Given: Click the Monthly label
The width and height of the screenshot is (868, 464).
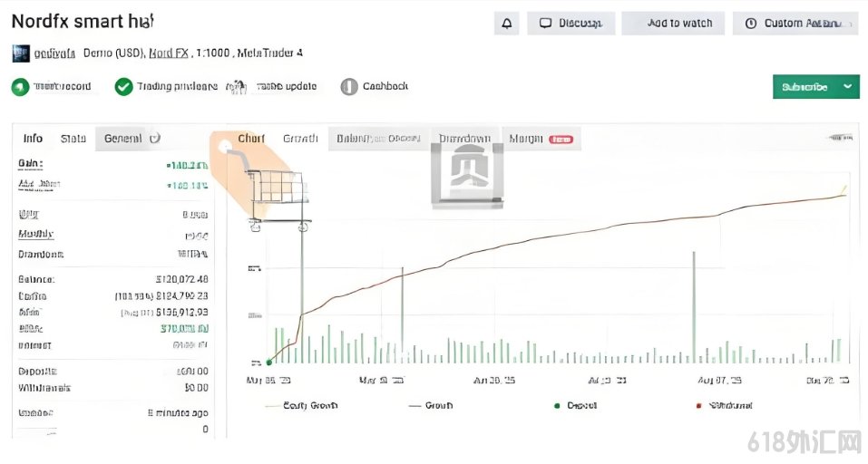Looking at the screenshot, I should click(36, 234).
